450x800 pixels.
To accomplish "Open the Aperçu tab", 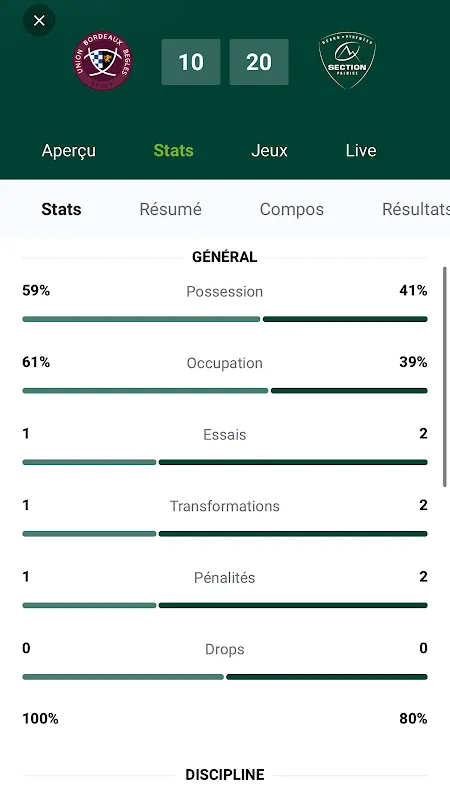I will [69, 151].
